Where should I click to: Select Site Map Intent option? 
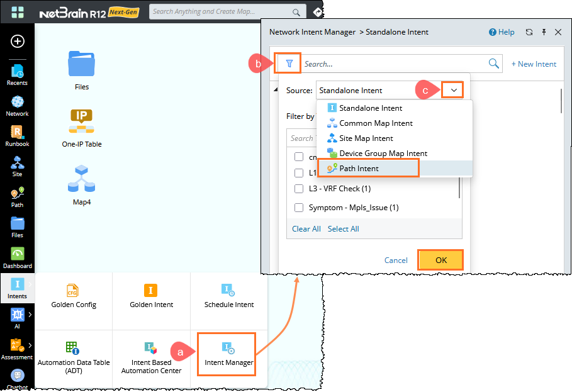[395, 138]
